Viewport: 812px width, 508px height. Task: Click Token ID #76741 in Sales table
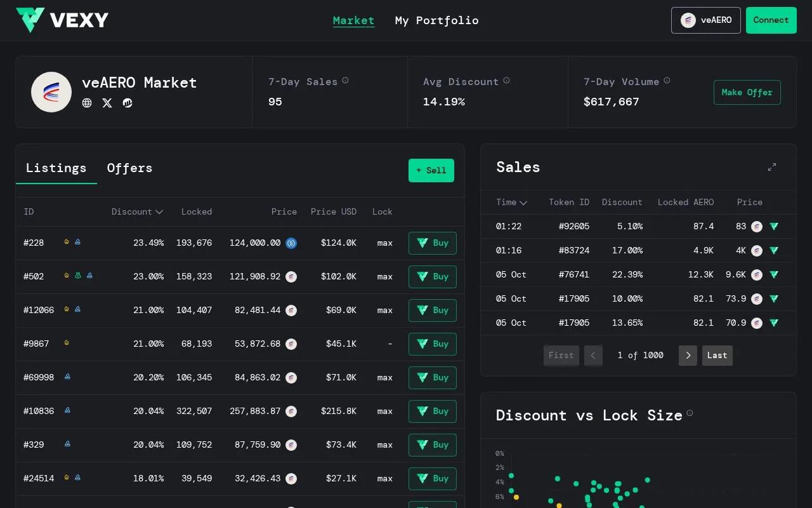click(x=574, y=274)
